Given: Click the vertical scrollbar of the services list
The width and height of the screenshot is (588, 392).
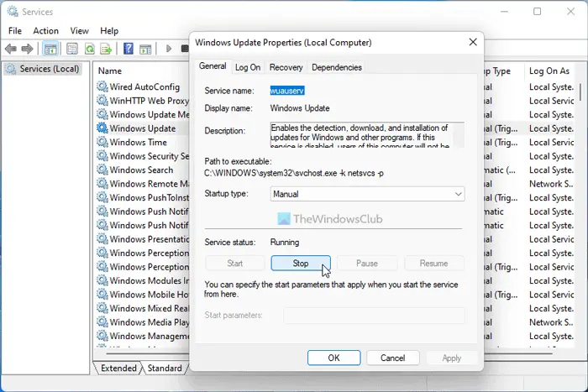Looking at the screenshot, I should click(x=581, y=92).
